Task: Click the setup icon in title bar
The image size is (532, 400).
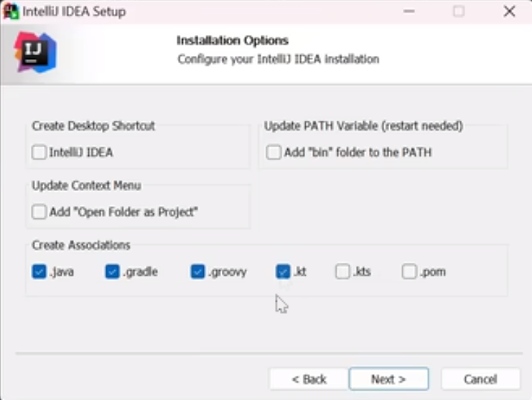Action: click(11, 11)
